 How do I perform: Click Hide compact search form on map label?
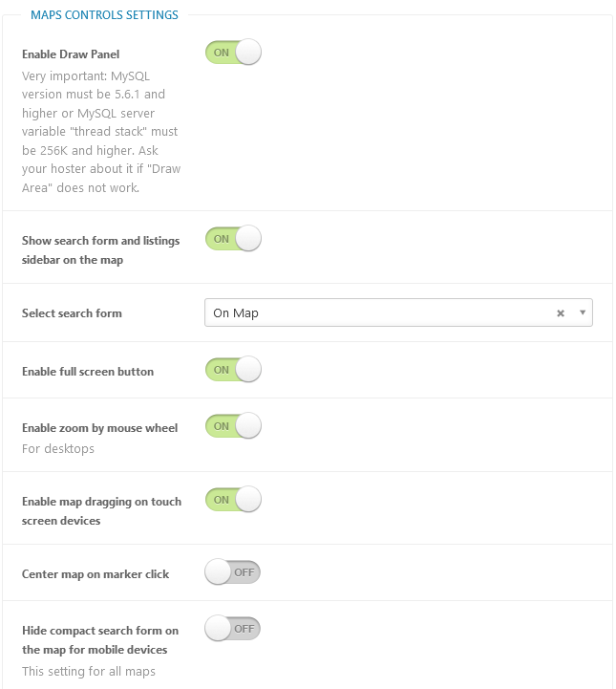coord(100,640)
